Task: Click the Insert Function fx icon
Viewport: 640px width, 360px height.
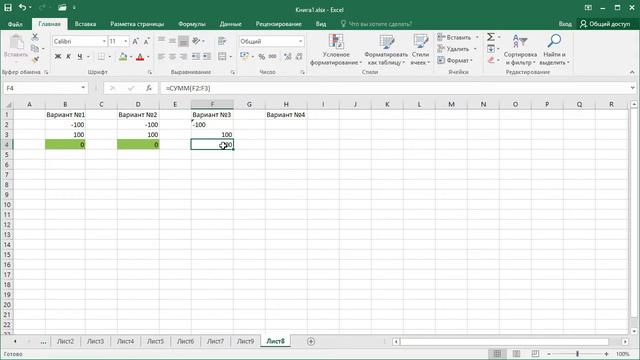Action: pos(149,88)
